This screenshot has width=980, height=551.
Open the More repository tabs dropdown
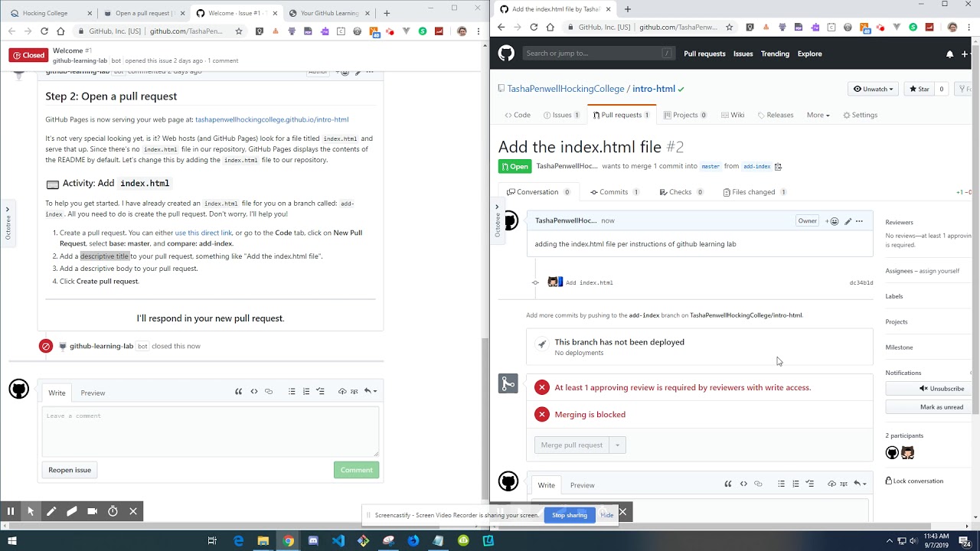coord(818,115)
